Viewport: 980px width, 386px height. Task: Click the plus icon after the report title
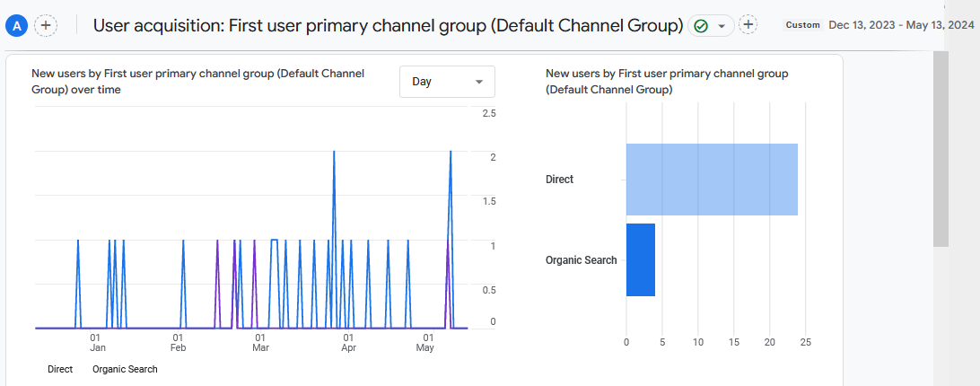748,25
